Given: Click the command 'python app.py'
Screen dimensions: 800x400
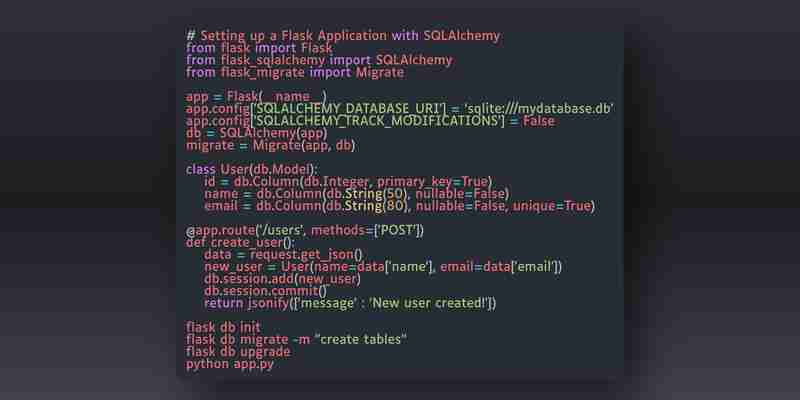Looking at the screenshot, I should click(230, 364).
